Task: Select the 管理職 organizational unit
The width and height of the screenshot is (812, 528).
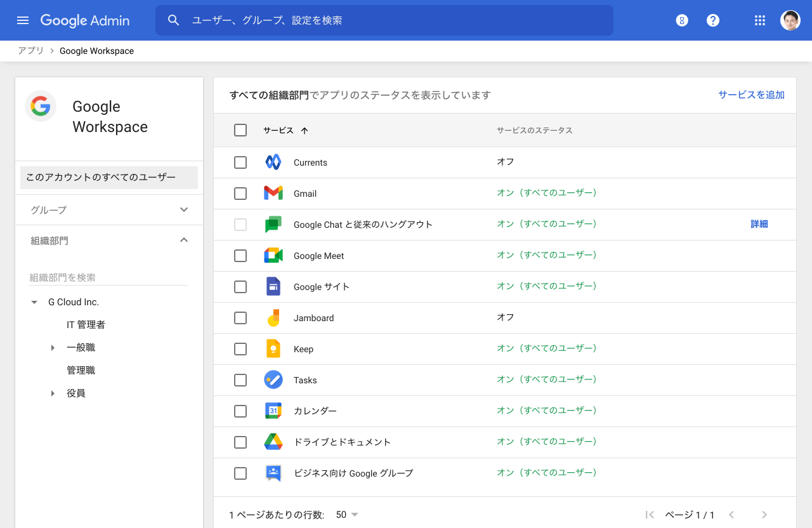Action: 81,371
